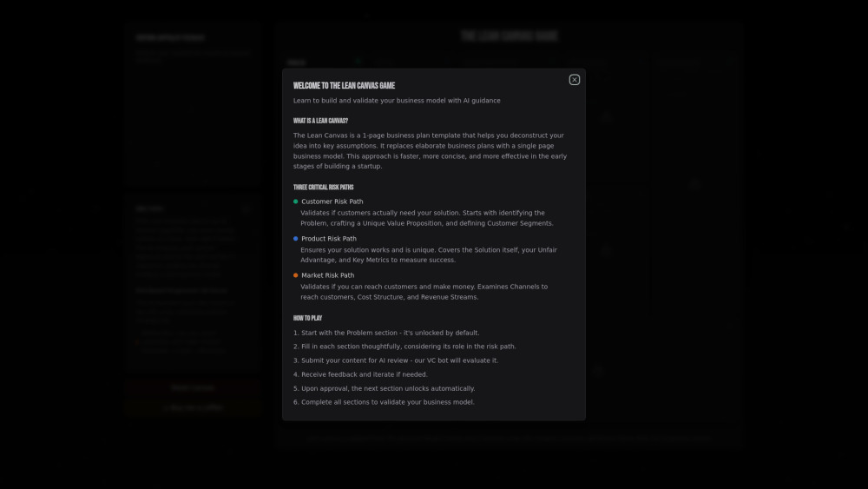Image resolution: width=868 pixels, height=489 pixels.
Task: Click the Welcome to the Lean Canvas Game title
Action: click(344, 86)
